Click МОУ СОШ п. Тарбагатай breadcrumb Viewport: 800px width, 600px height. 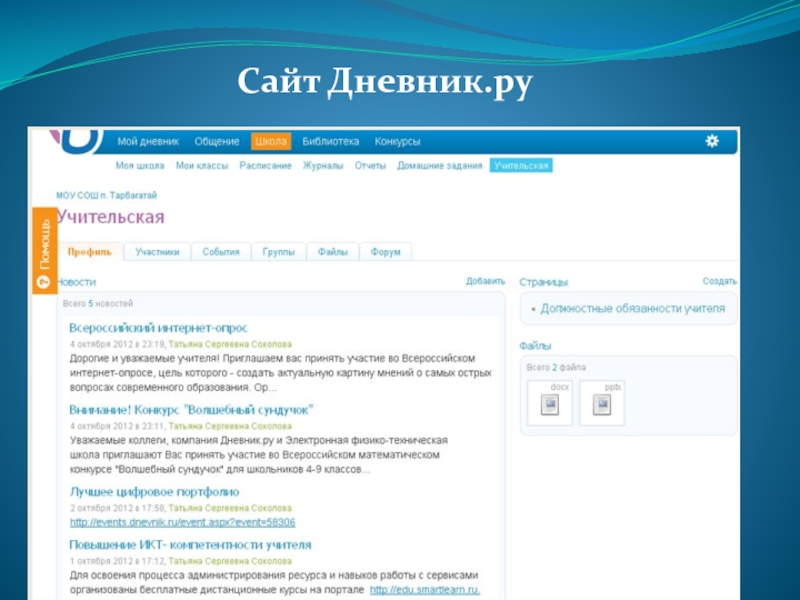[107, 195]
